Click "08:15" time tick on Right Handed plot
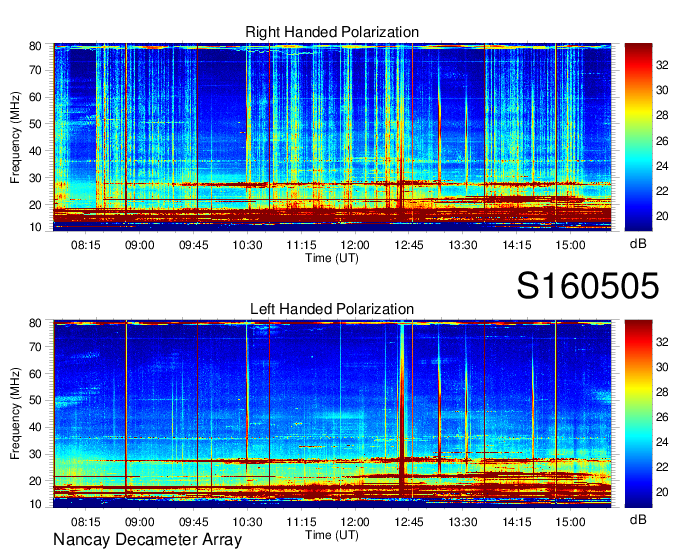This screenshot has width=680, height=552. 85,245
